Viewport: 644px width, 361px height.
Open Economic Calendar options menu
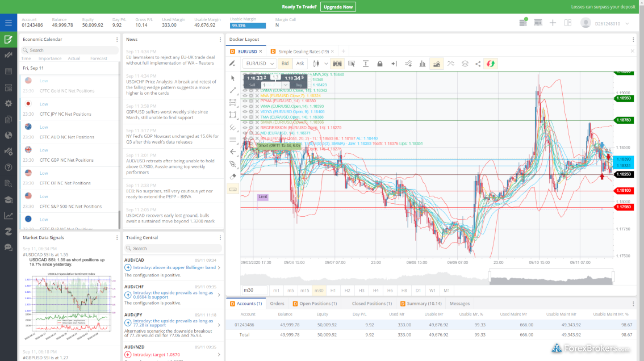pos(117,40)
